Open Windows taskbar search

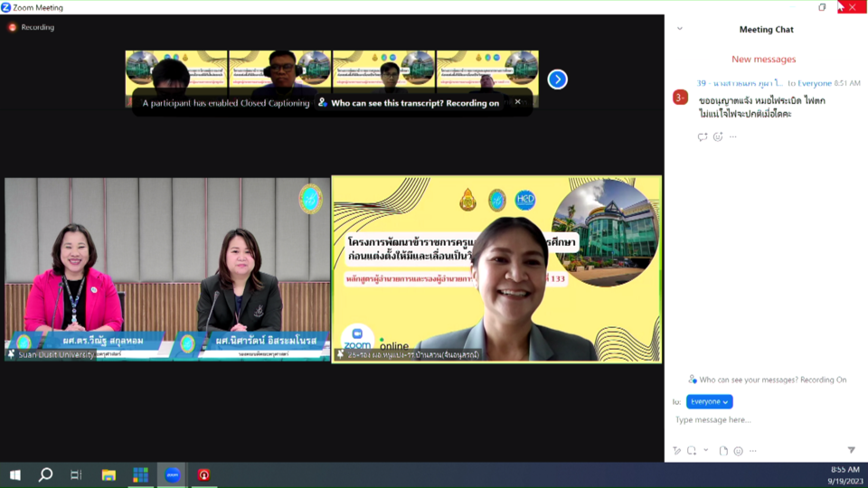point(45,474)
